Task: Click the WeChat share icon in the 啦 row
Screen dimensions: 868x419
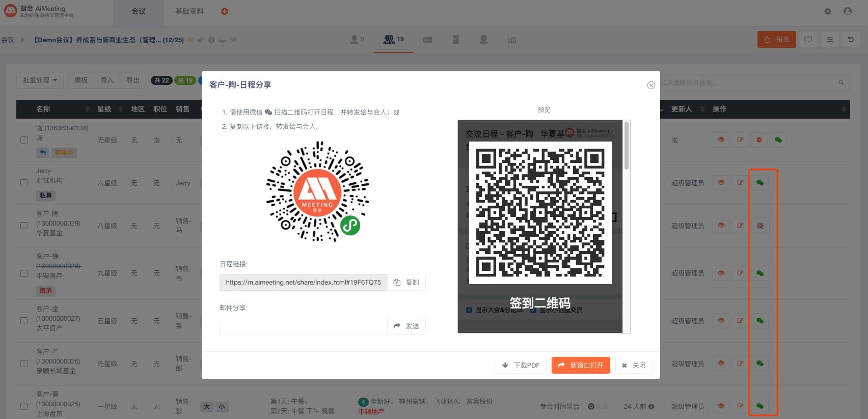Action: pos(778,139)
